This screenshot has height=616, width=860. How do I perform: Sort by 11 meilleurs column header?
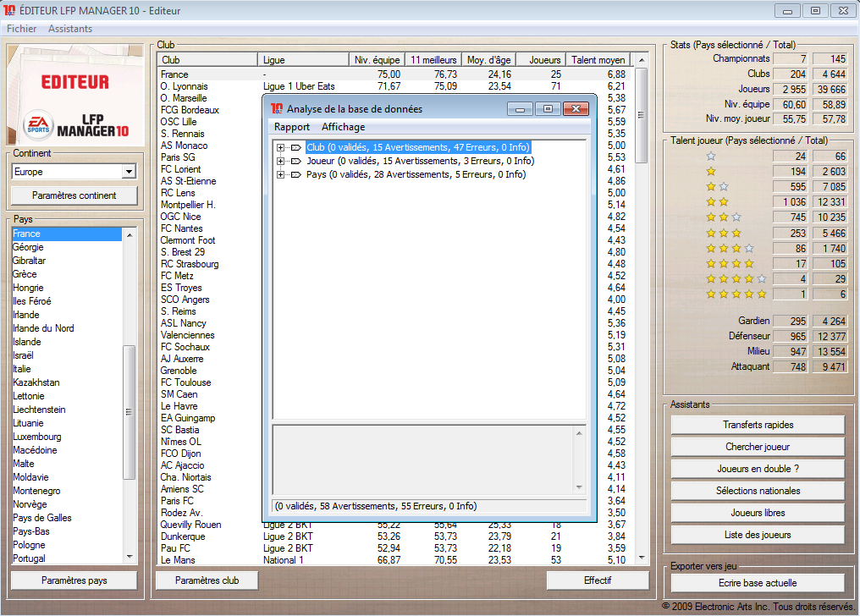click(x=433, y=60)
